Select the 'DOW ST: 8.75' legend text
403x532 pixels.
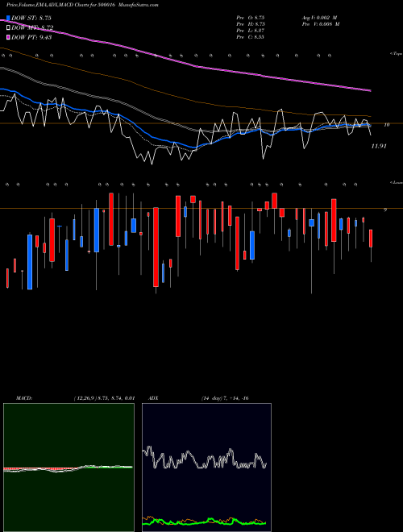click(31, 18)
